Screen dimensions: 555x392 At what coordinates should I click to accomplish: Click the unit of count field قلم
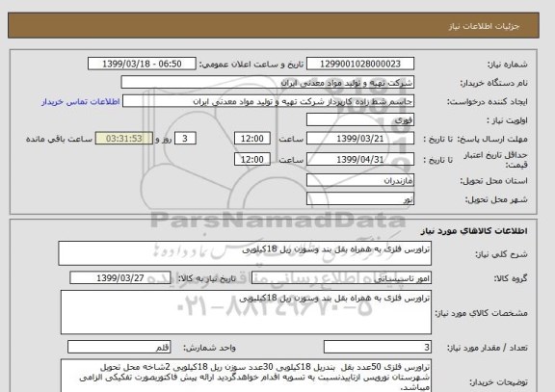[119, 347]
